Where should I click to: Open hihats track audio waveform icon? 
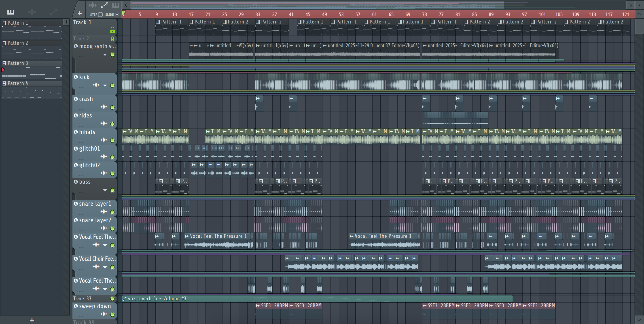104,140
